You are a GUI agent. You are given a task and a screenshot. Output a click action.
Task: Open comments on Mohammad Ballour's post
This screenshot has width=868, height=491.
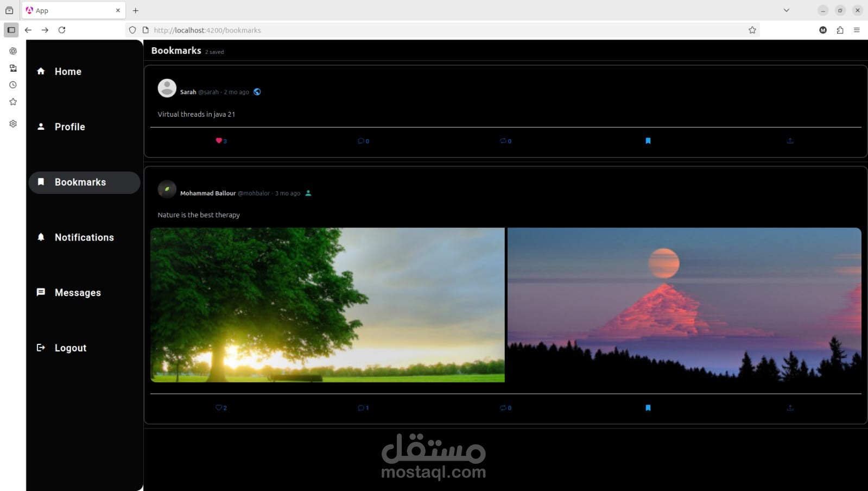click(x=360, y=408)
